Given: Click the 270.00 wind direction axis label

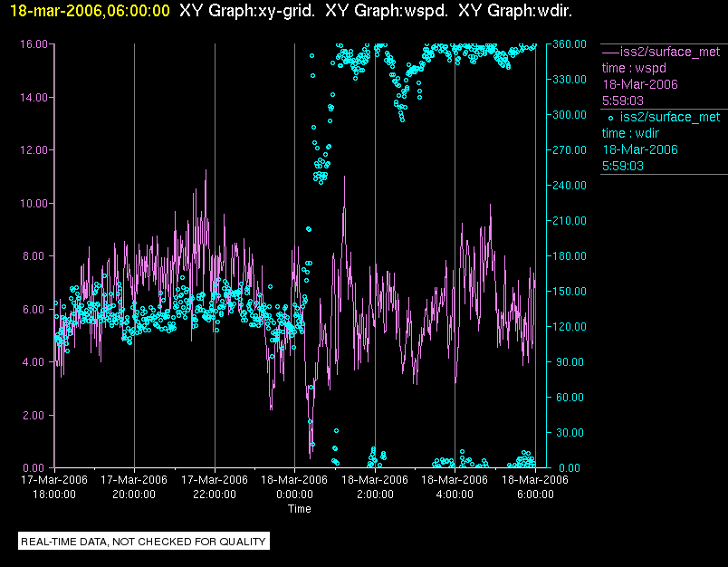Looking at the screenshot, I should click(570, 150).
